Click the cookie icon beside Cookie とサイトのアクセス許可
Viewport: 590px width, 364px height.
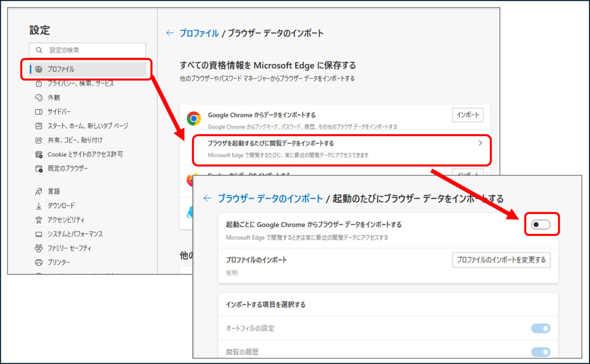coord(39,154)
